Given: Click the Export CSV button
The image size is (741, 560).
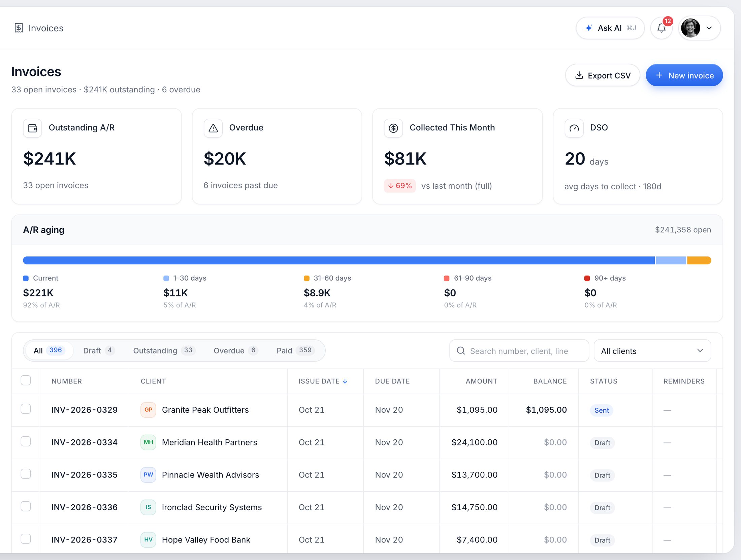Looking at the screenshot, I should click(x=602, y=75).
